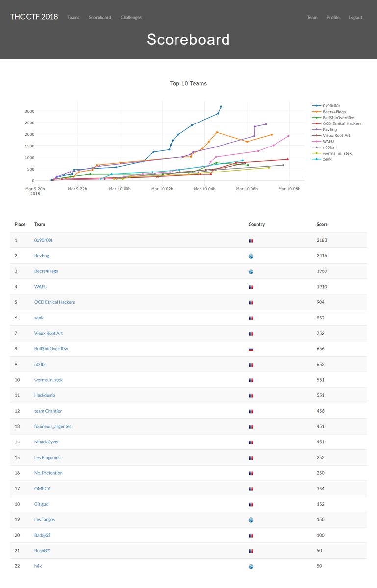Open the THC CTF 2018 home link
The width and height of the screenshot is (377, 588).
click(x=34, y=17)
